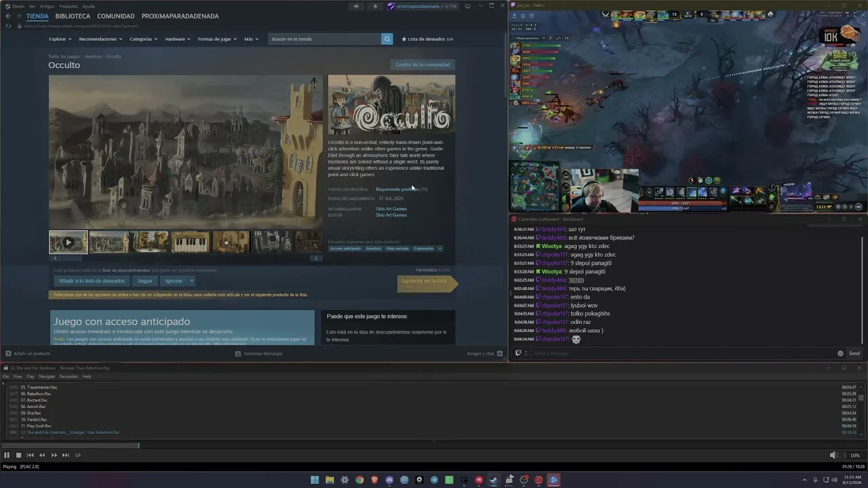Click the Twitch chat message input
Screen dimensions: 868x488
[x=682, y=353]
